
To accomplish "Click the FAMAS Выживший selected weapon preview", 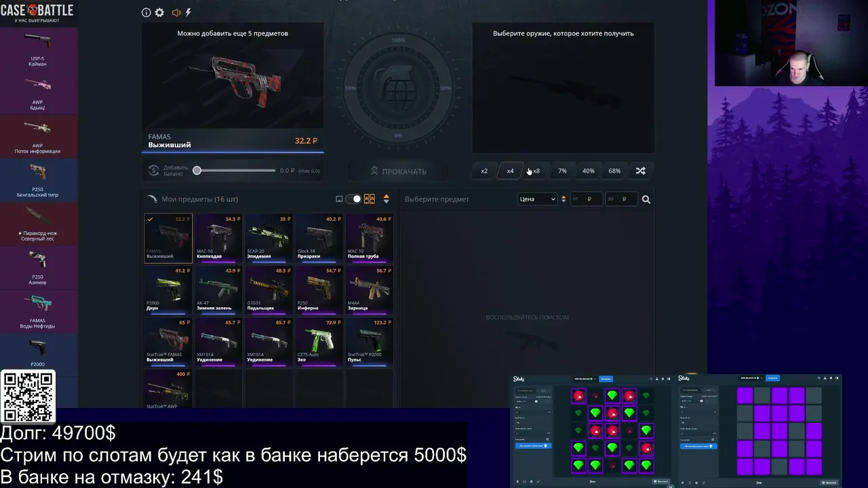I will click(x=233, y=87).
